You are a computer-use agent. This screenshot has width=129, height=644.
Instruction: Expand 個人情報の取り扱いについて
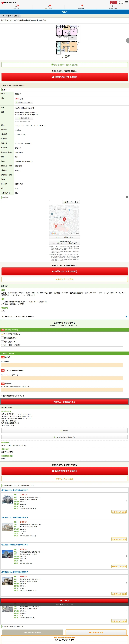13,396
